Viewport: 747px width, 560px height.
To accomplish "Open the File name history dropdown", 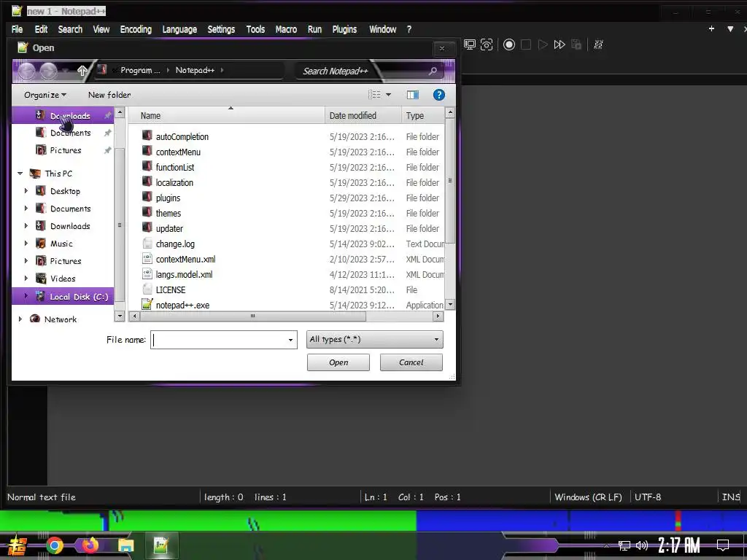I will click(290, 340).
